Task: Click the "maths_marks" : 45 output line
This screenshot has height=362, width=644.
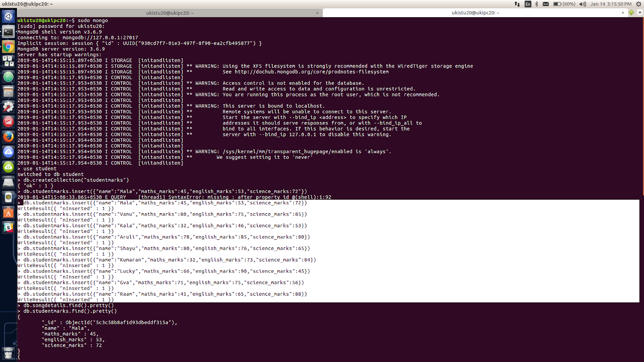Action: (x=70, y=334)
